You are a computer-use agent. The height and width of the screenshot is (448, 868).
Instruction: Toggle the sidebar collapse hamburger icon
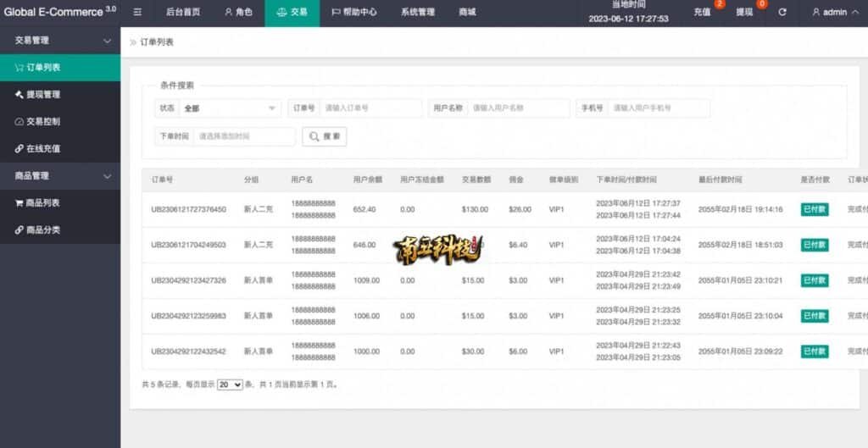tap(137, 13)
